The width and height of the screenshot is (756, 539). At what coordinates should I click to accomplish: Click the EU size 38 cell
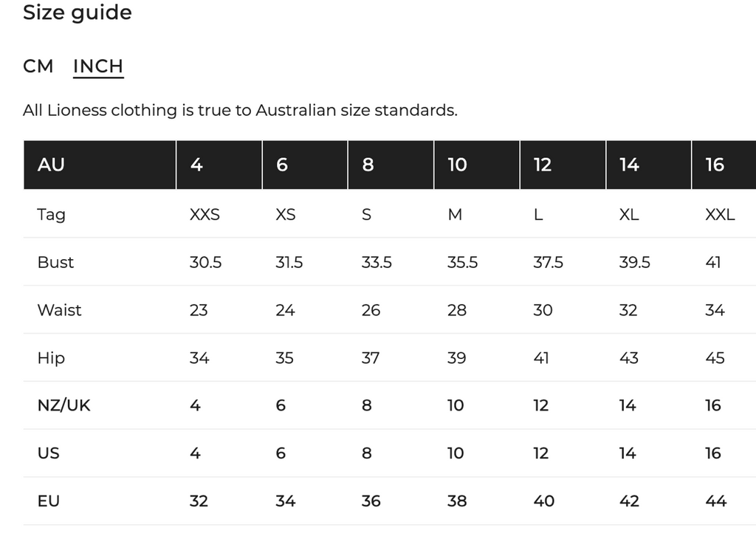point(457,501)
